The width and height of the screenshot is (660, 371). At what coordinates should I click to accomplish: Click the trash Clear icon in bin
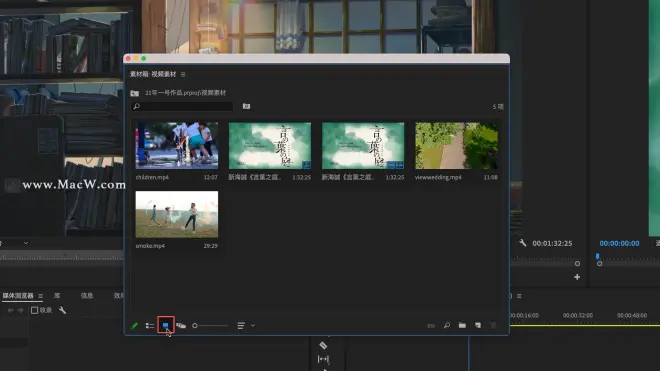tap(493, 326)
